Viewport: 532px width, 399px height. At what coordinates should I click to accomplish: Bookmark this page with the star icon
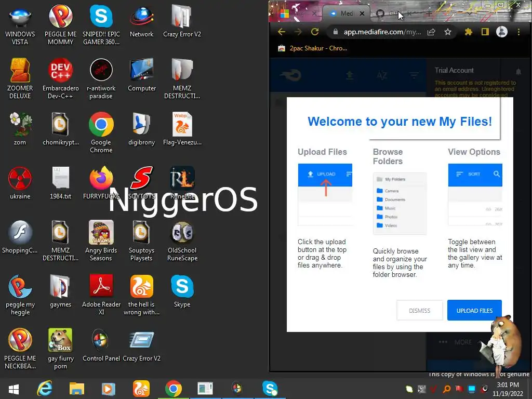pos(448,32)
